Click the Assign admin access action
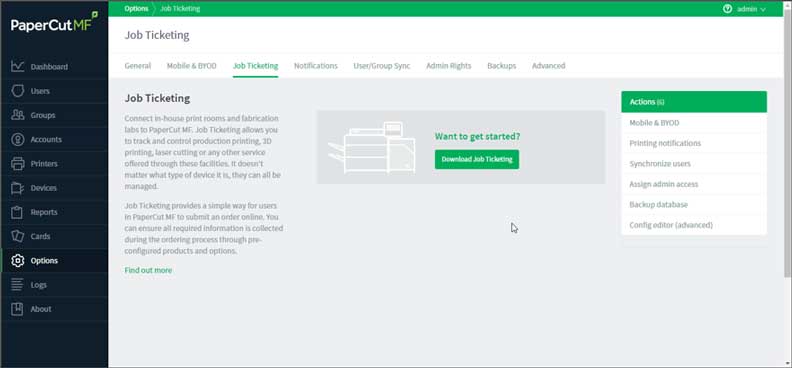The height and width of the screenshot is (368, 792). tap(694, 184)
